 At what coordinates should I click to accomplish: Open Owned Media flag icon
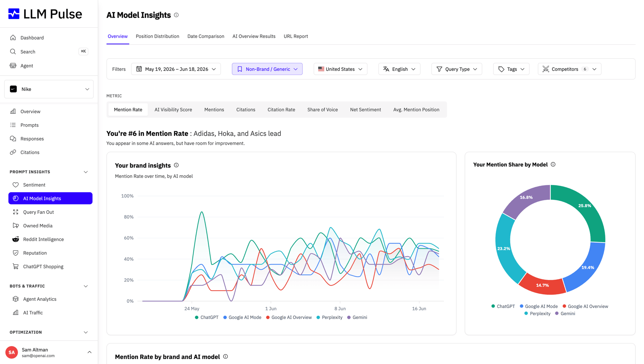tap(16, 226)
